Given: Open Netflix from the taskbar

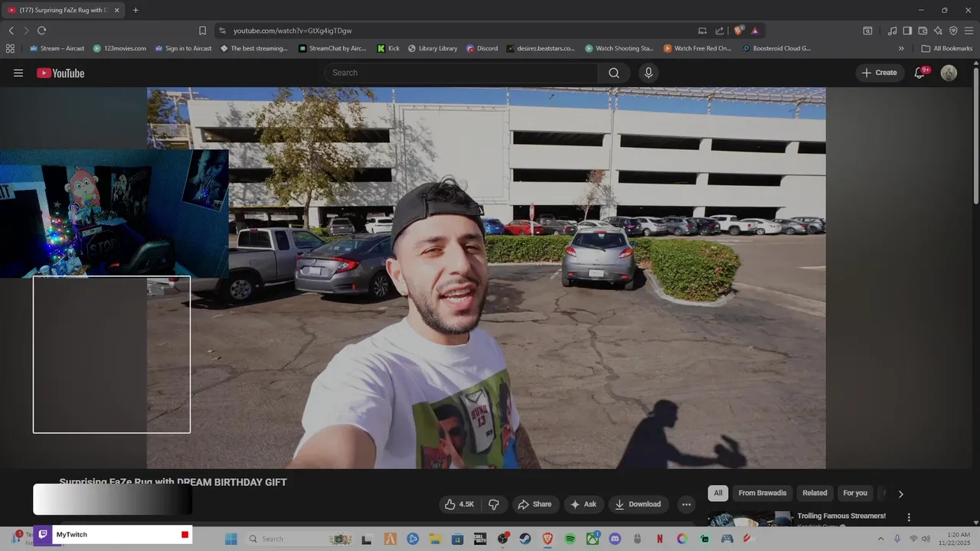Looking at the screenshot, I should pos(659,539).
